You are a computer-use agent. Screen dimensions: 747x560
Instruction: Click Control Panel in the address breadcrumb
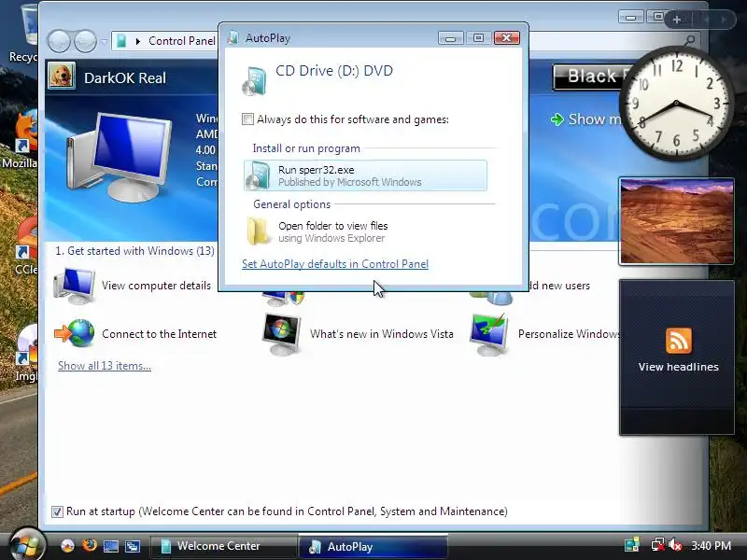click(x=182, y=41)
